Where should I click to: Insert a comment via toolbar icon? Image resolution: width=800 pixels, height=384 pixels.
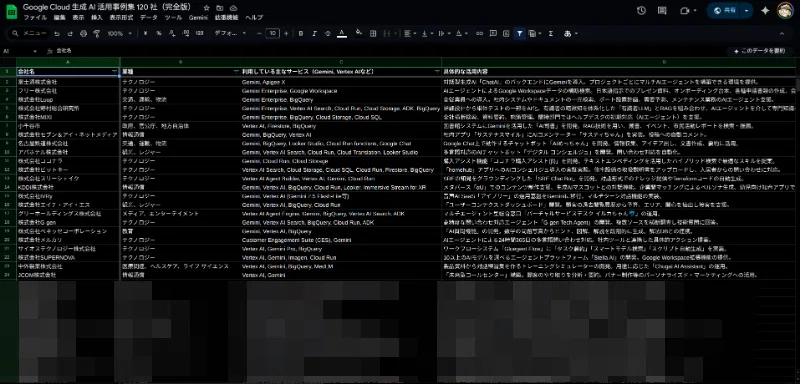493,34
